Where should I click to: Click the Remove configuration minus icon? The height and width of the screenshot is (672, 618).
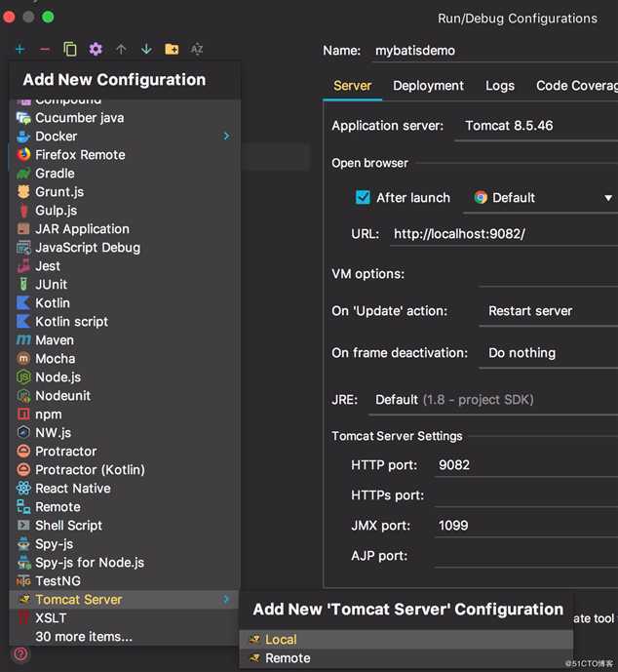coord(45,50)
